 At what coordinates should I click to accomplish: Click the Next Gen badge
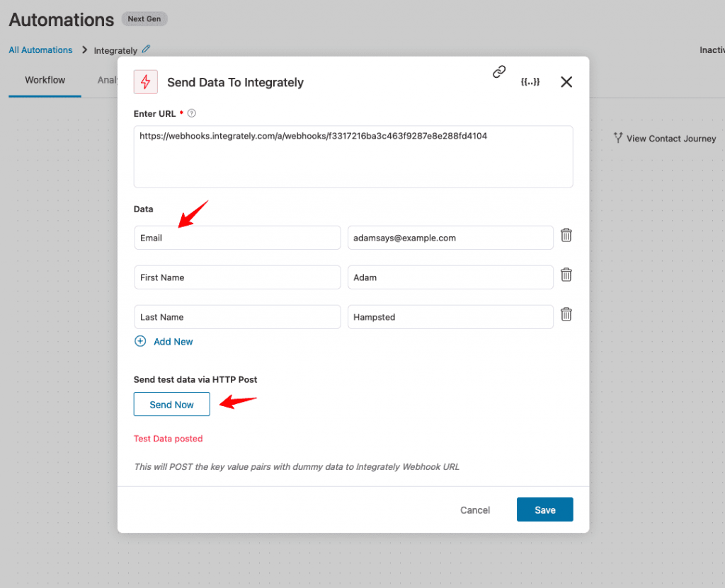(144, 19)
